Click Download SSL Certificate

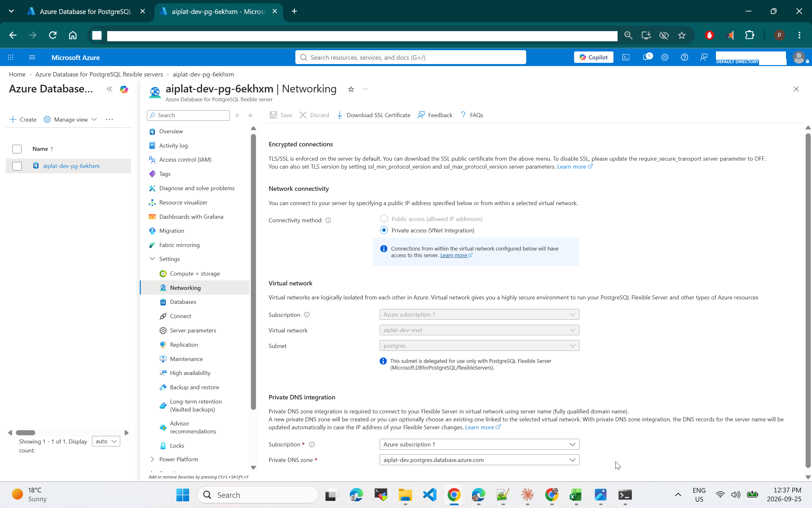(373, 115)
